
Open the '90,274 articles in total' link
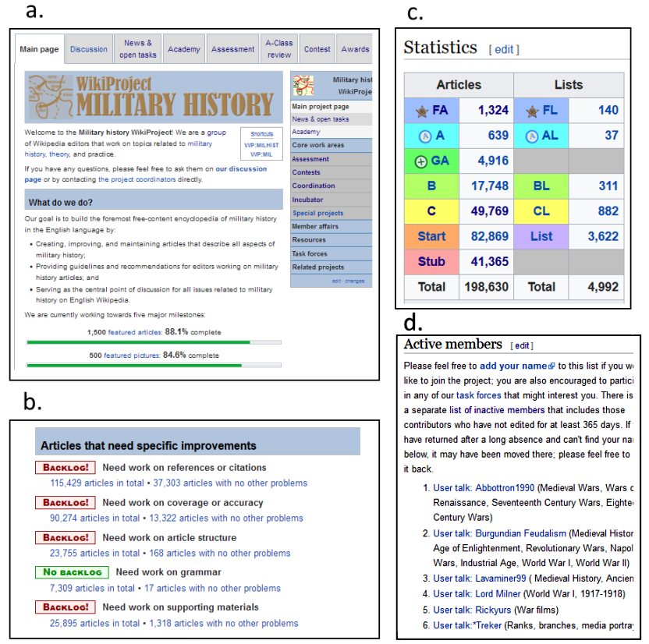click(x=95, y=518)
